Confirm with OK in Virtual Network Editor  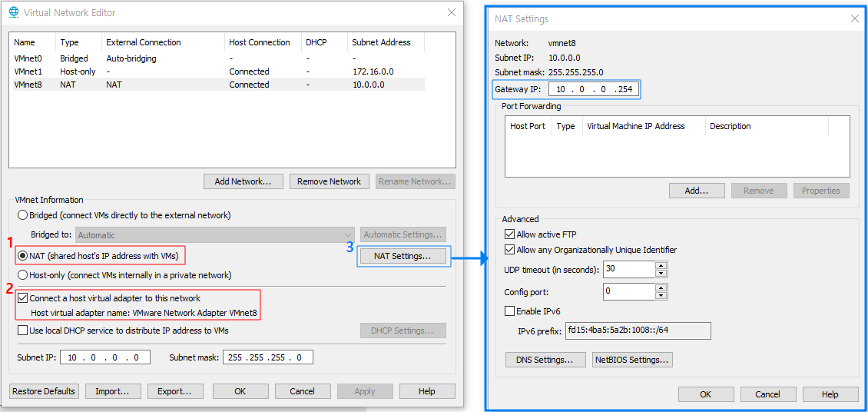pyautogui.click(x=240, y=391)
